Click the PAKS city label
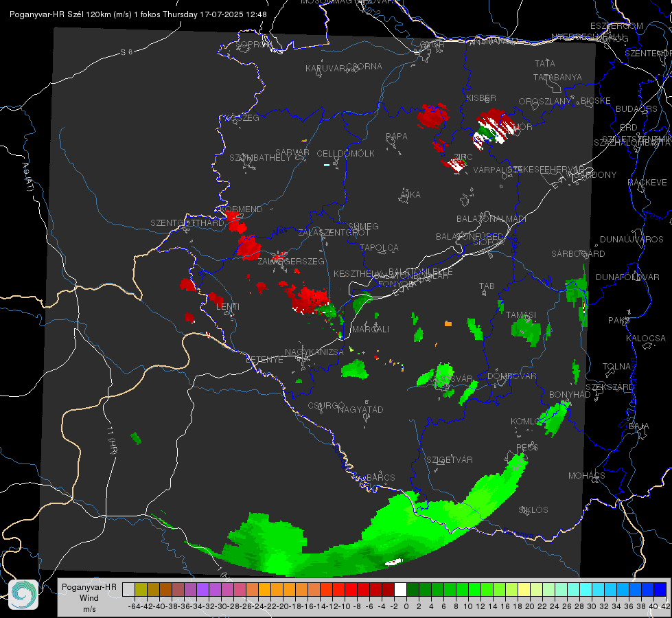This screenshot has width=672, height=618. click(619, 320)
